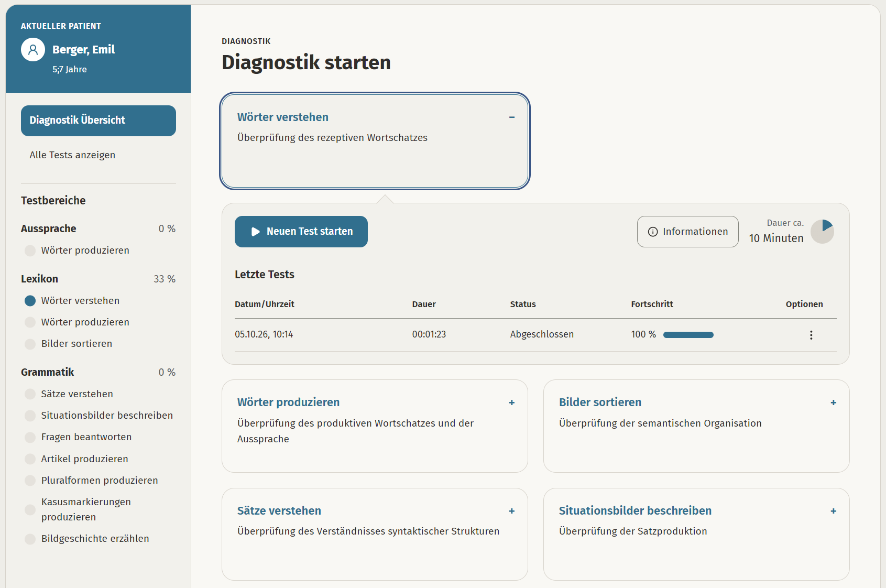
Task: Select Wörter verstehen radio dot under Lexikon
Action: (x=30, y=301)
